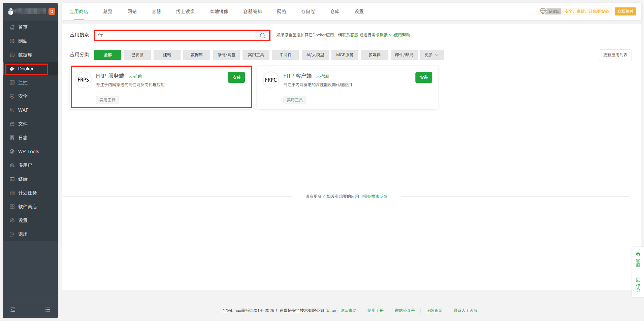The image size is (644, 321).
Task: Filter by AI/大模型 category
Action: tap(315, 55)
